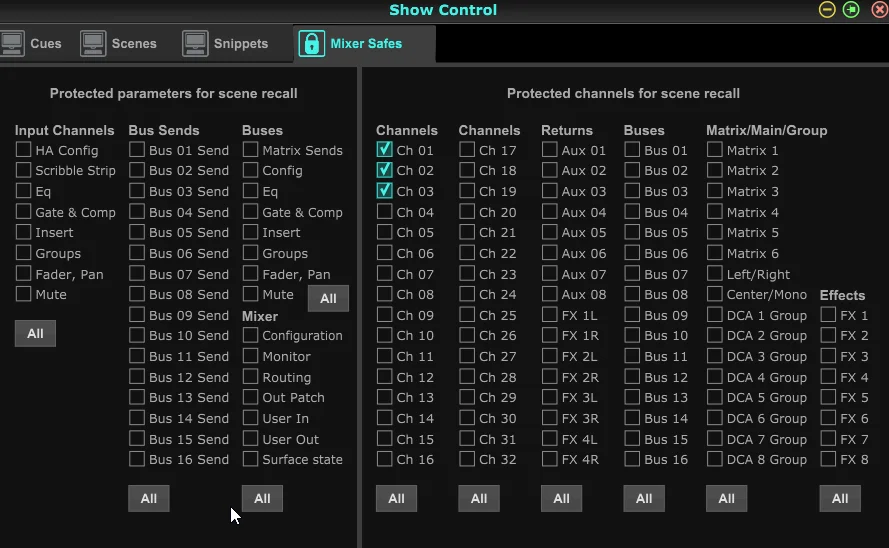
Task: Check Input Channels Gate & Comp
Action: pyautogui.click(x=23, y=212)
